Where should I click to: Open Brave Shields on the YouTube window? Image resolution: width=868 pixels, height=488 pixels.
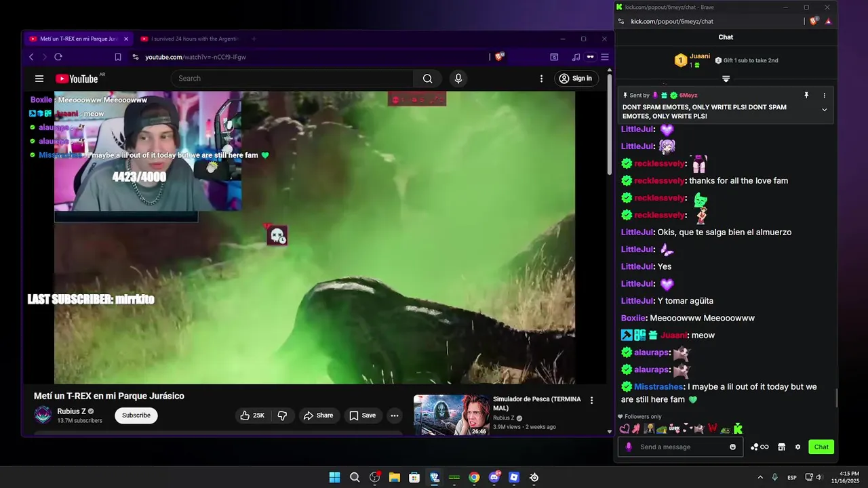point(500,57)
